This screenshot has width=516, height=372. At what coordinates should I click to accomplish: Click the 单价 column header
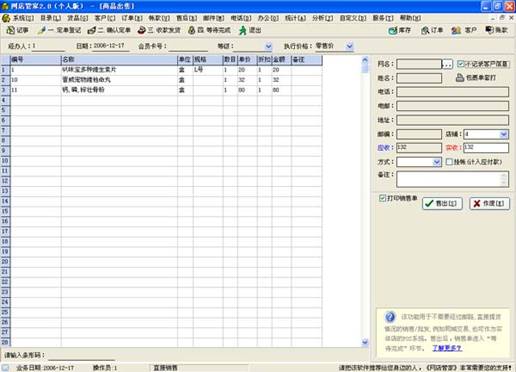pyautogui.click(x=247, y=60)
